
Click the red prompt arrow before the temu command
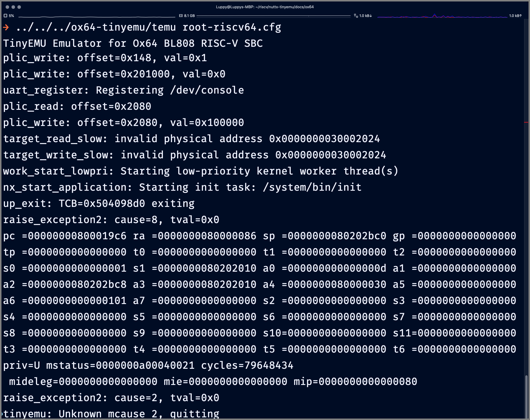coord(6,27)
